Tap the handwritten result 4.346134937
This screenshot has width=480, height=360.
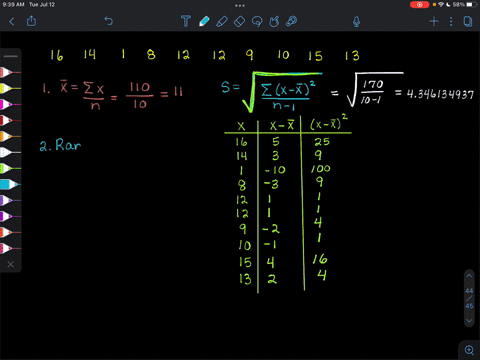440,94
